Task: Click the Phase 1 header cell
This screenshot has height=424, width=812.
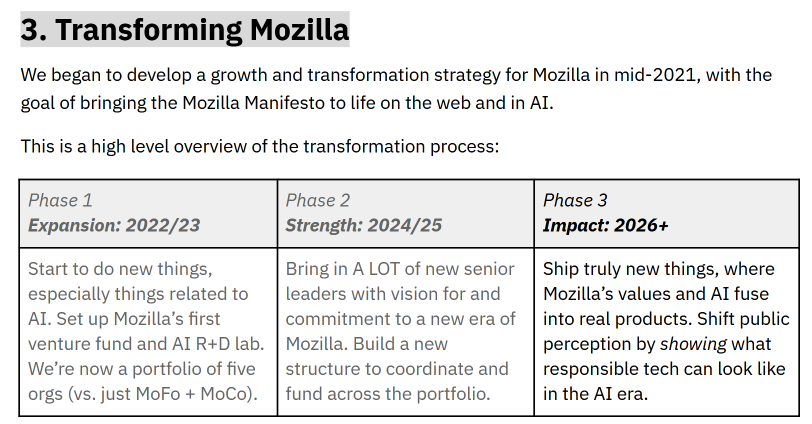Action: [x=148, y=213]
